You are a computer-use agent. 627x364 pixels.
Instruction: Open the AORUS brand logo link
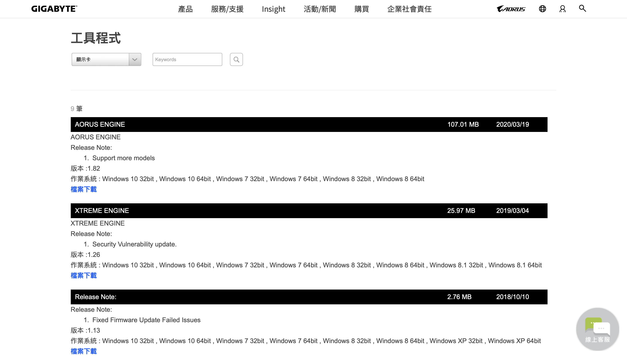point(511,9)
